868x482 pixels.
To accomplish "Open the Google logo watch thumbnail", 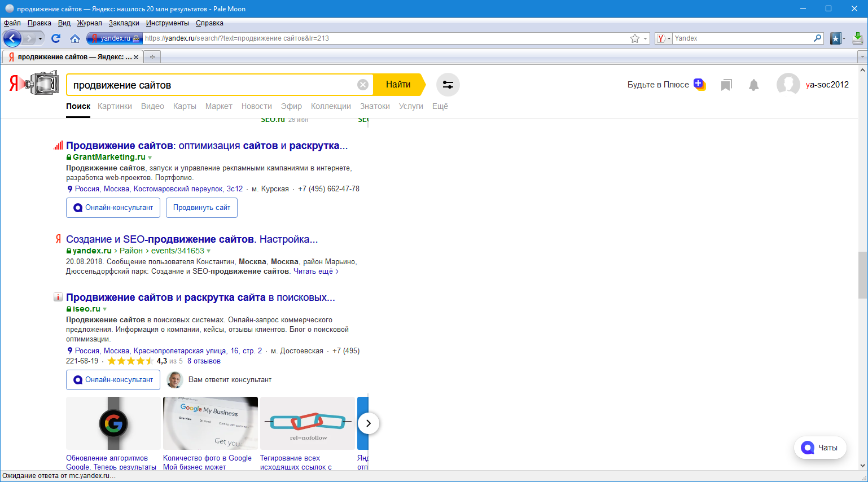I will click(x=113, y=423).
